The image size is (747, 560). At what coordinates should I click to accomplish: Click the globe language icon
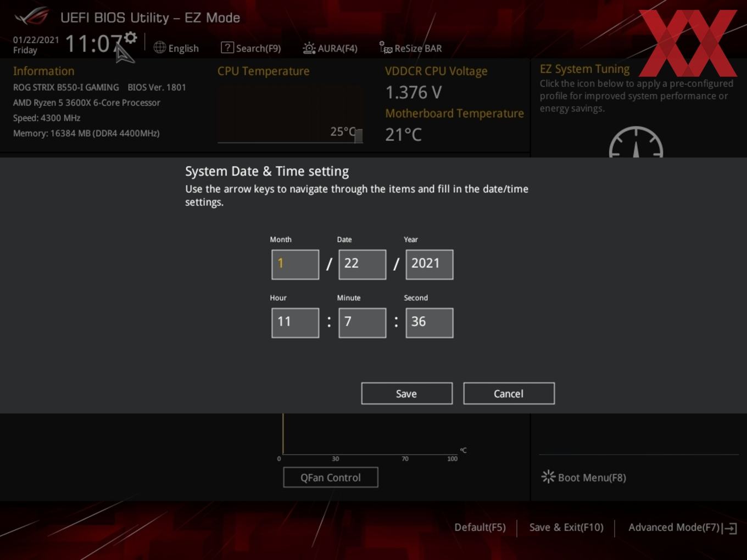[160, 48]
